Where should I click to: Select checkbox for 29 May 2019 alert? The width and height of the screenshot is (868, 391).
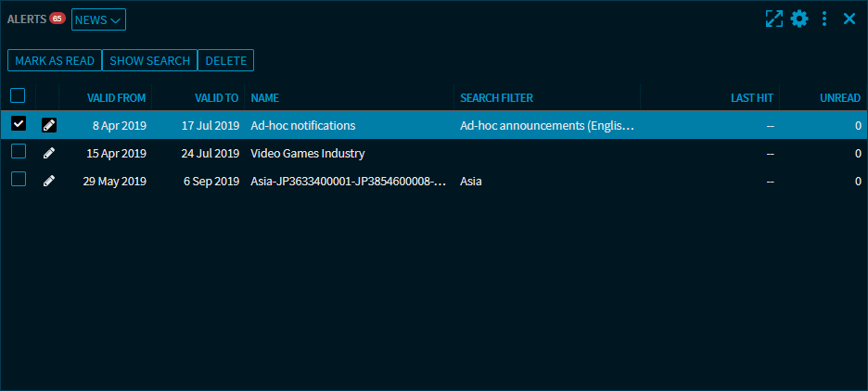pos(19,180)
